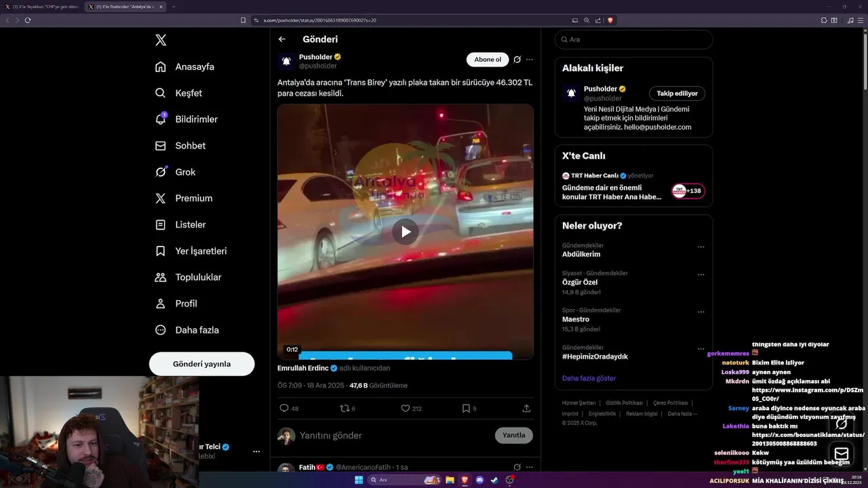This screenshot has height=488, width=868.
Task: Click Takip ediyor button for Pusholder
Action: (x=677, y=94)
